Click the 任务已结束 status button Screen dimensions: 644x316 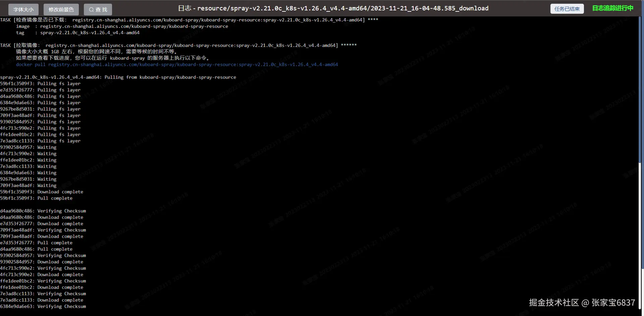567,9
